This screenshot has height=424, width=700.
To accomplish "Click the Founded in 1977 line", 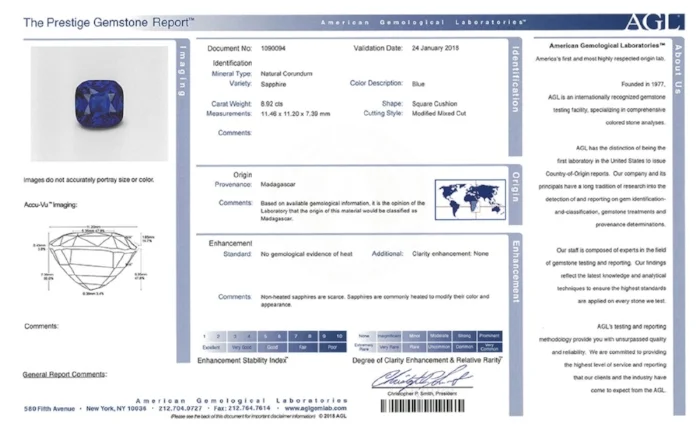I will click(x=643, y=84).
